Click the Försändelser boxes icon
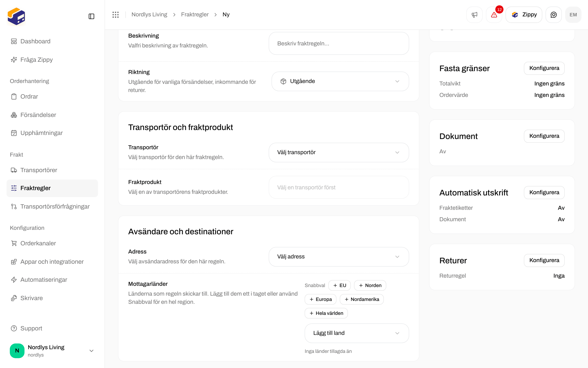The width and height of the screenshot is (588, 368). coord(14,115)
